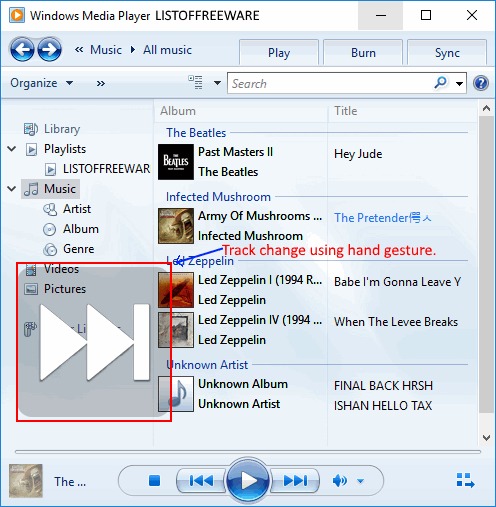Viewport: 496px width, 507px height.
Task: Click the vertical scrollbar track
Action: (486, 264)
